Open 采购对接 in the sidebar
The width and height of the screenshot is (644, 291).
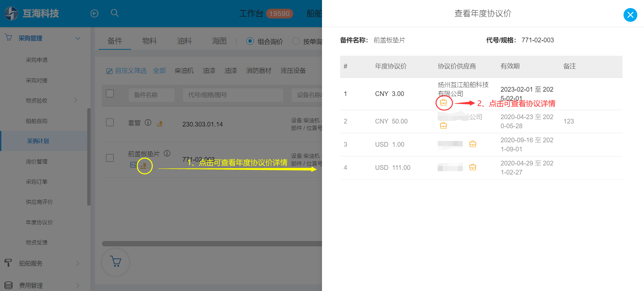click(37, 81)
